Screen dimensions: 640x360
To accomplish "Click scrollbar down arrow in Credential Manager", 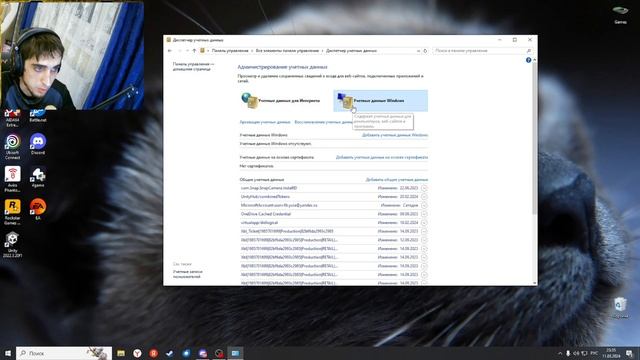I will click(535, 282).
